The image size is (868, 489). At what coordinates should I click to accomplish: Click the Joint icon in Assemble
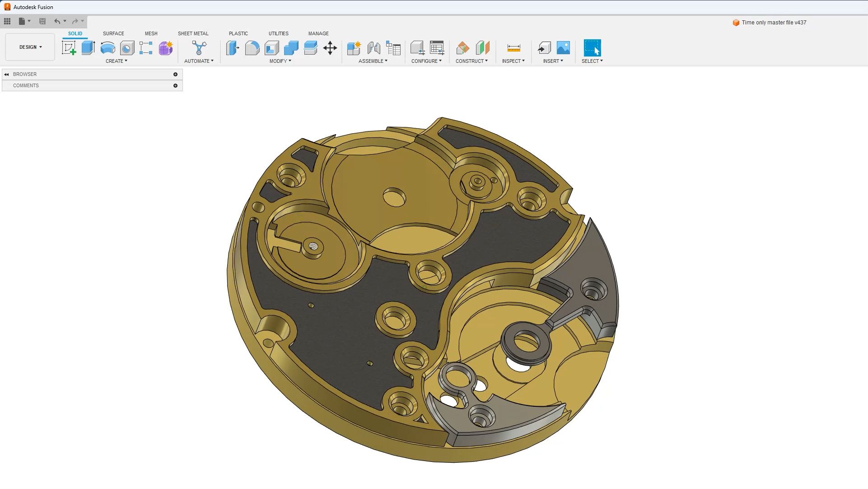coord(373,48)
